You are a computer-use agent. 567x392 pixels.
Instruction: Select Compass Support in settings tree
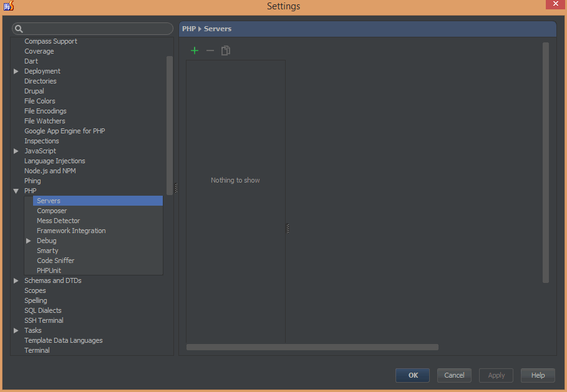(51, 41)
